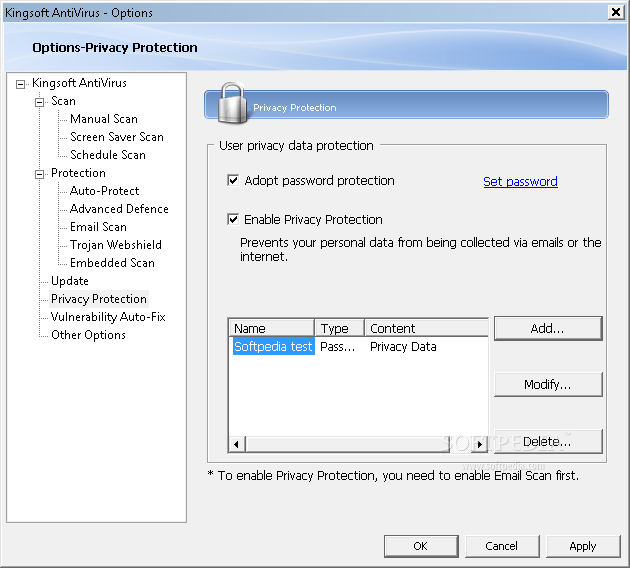
Task: Select Auto-Protect in the tree
Action: [x=104, y=191]
